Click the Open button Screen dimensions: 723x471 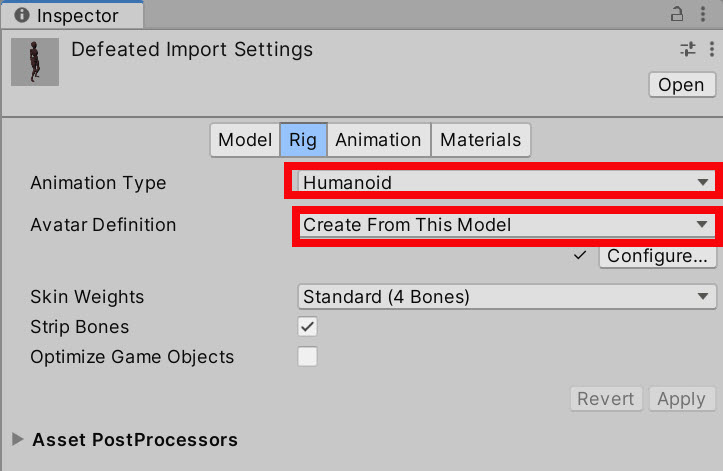tap(682, 85)
